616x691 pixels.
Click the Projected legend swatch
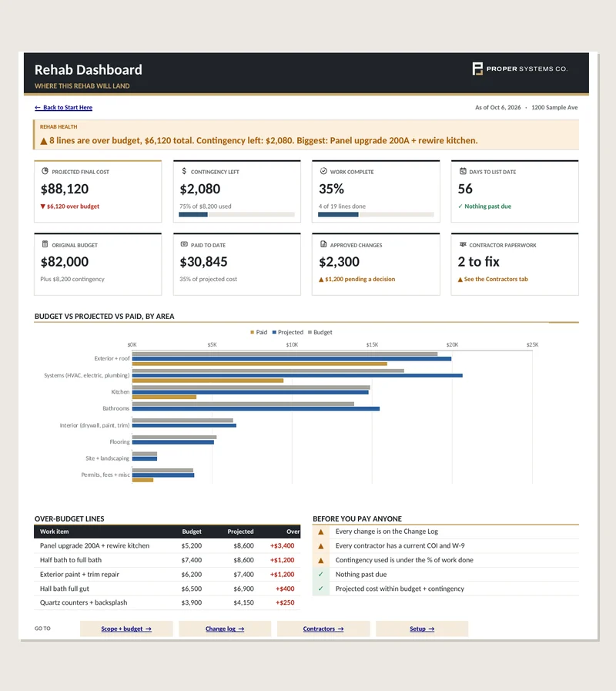274,332
